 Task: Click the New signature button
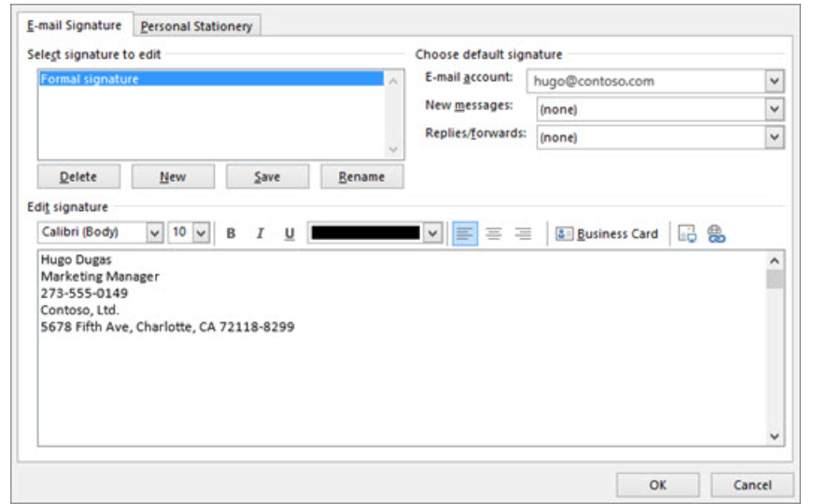(173, 176)
